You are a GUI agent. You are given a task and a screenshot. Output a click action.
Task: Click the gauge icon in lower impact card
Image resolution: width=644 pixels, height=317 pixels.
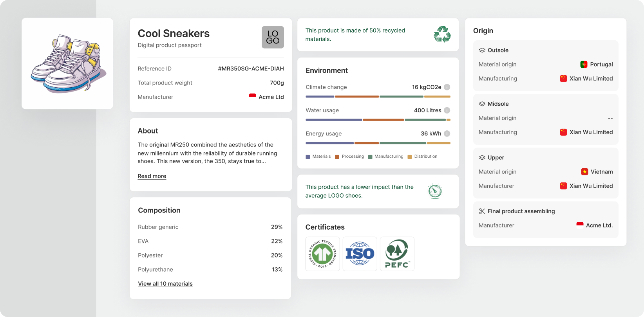tap(435, 191)
